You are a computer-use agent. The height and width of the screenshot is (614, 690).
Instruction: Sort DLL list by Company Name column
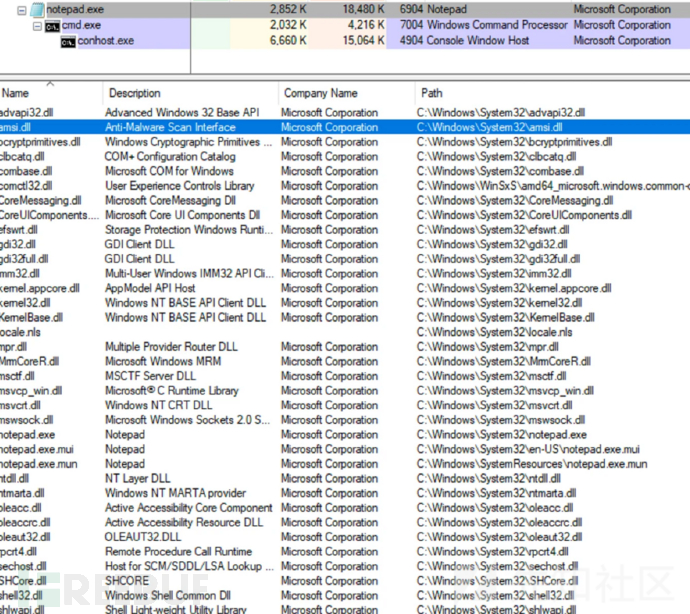(346, 93)
